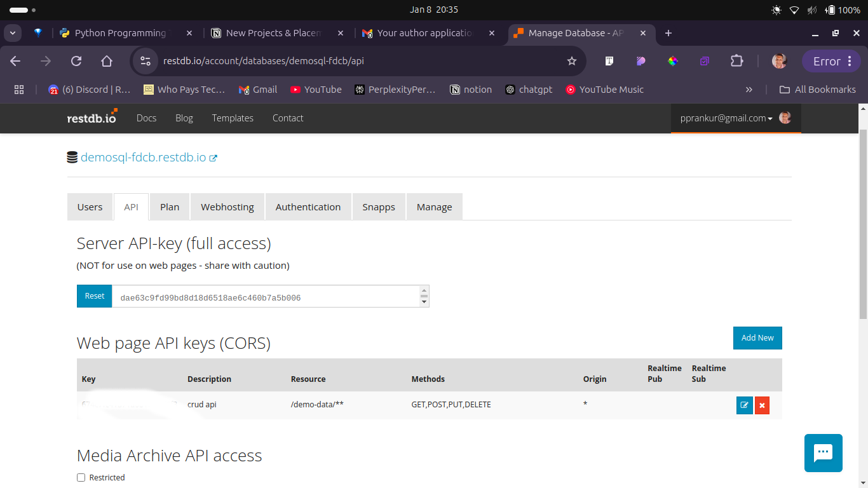The width and height of the screenshot is (868, 488).
Task: Click the restdb.io logo
Action: click(x=92, y=116)
